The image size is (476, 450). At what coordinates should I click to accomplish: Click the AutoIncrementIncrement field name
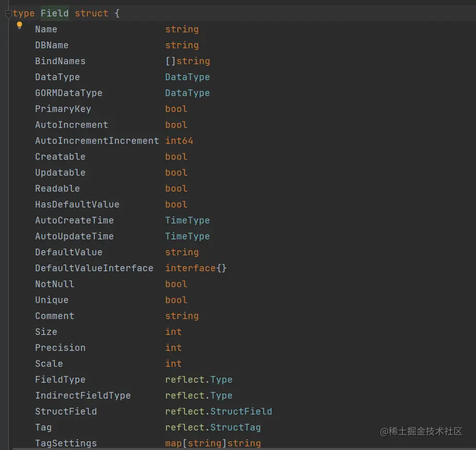97,141
